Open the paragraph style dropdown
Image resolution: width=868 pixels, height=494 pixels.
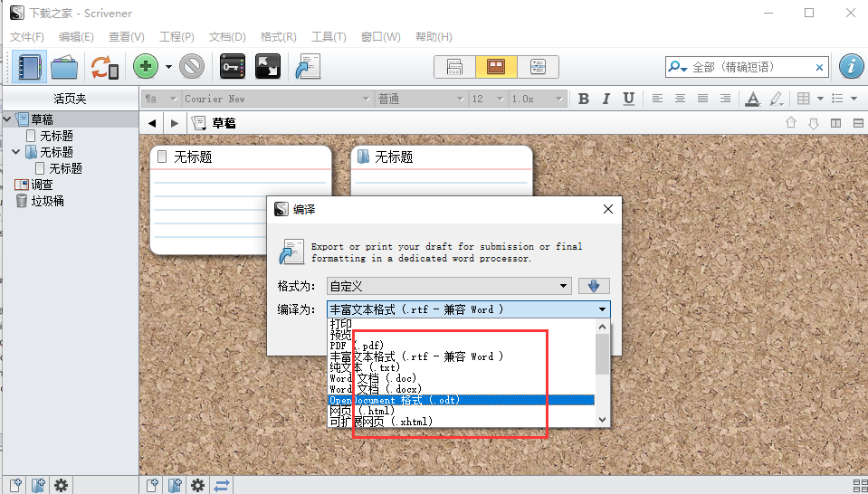click(x=160, y=99)
